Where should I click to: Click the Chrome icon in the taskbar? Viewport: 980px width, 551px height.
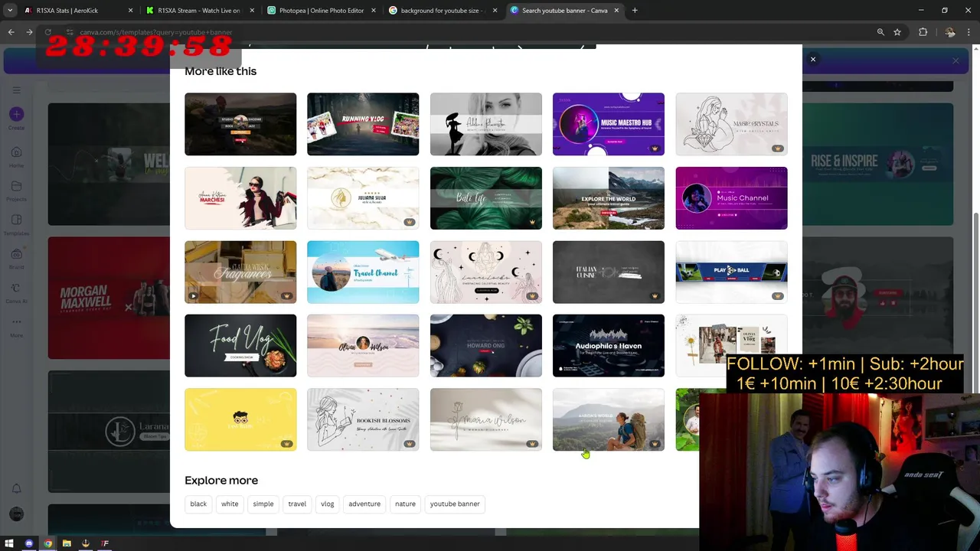click(48, 543)
